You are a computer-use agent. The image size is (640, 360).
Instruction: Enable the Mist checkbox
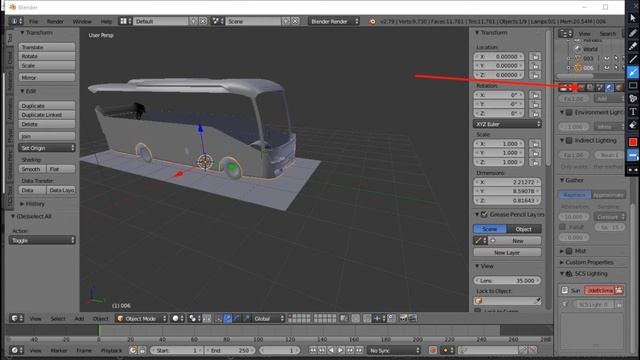[x=569, y=251]
